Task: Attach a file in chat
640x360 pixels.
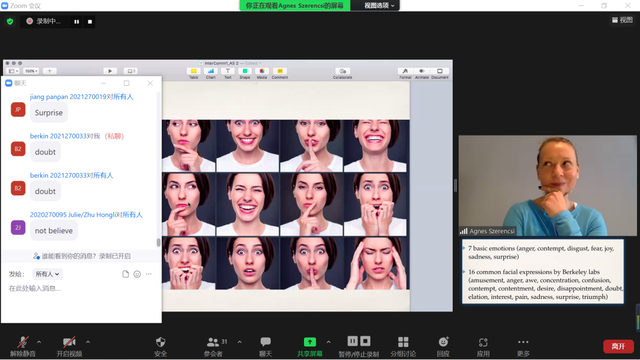Action: point(125,274)
